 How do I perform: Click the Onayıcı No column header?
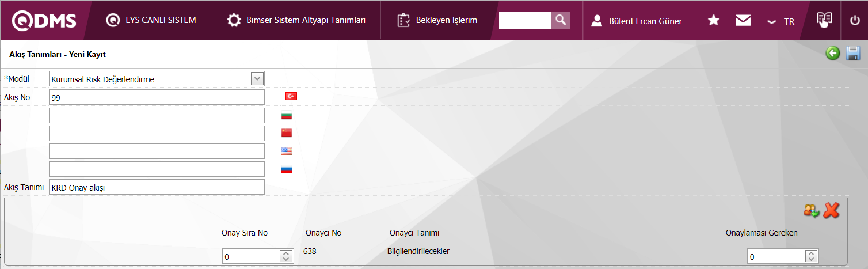[323, 233]
